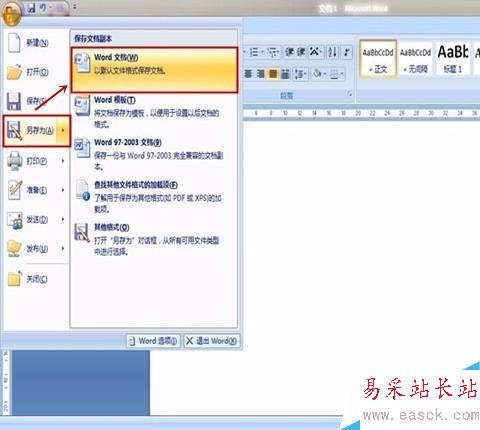Click the Publish folder icon
The image size is (480, 430).
pos(15,249)
